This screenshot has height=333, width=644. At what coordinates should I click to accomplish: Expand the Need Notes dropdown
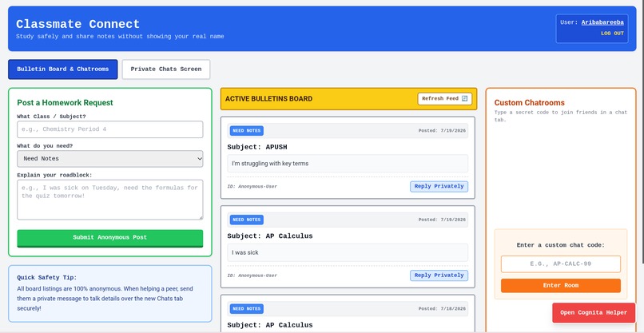click(x=110, y=158)
